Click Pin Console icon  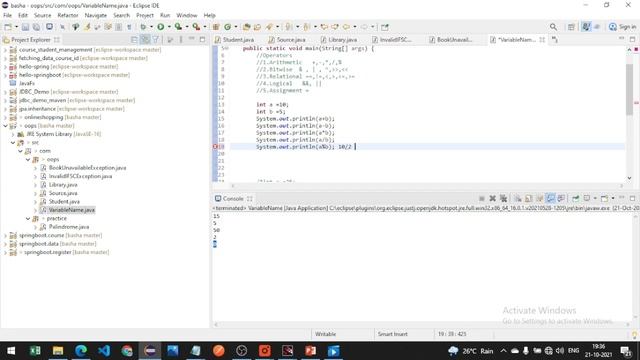point(576,198)
